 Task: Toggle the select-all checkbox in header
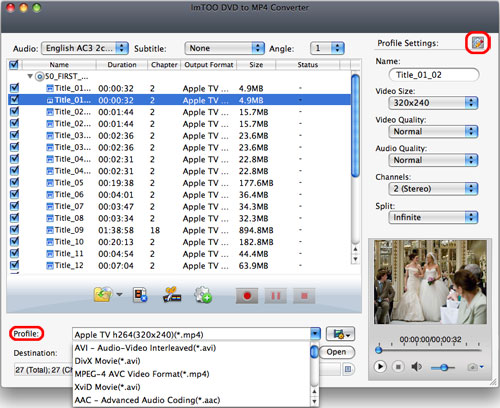(14, 64)
